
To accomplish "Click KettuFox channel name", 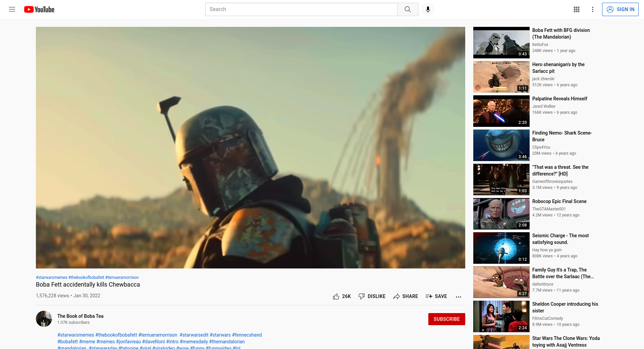I will [x=540, y=45].
